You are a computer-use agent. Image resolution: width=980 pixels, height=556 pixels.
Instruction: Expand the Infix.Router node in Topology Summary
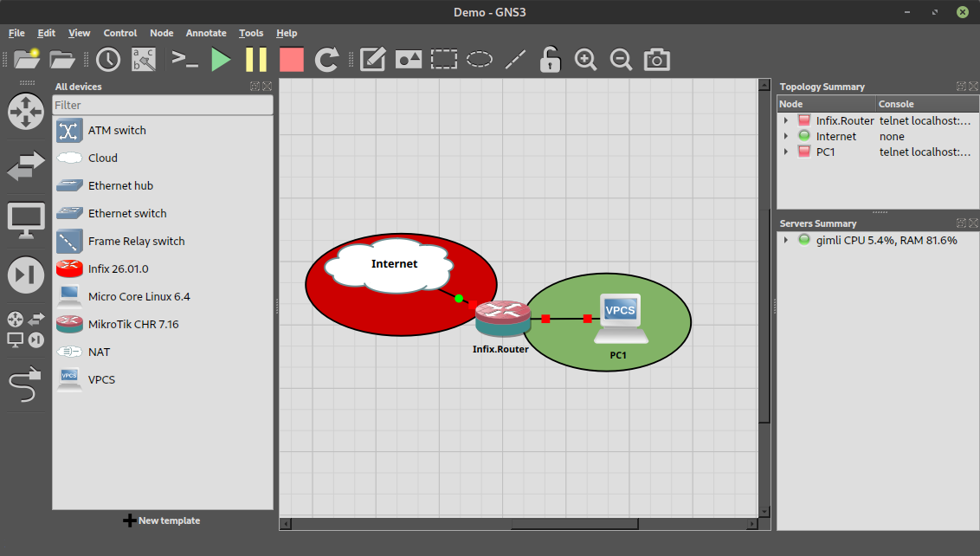click(x=786, y=121)
